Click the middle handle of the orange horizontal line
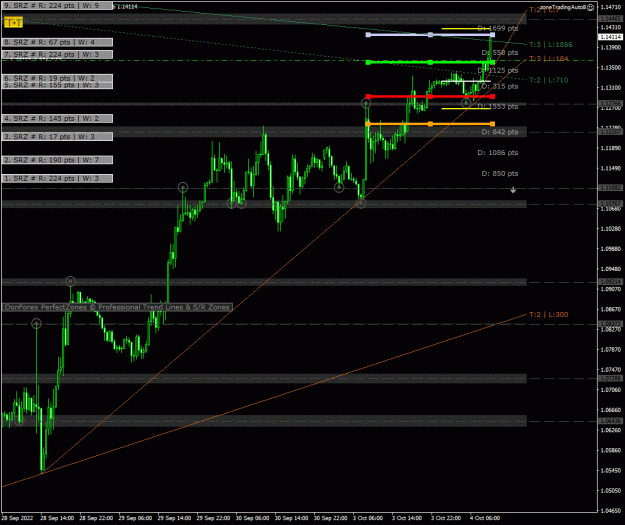Image resolution: width=625 pixels, height=525 pixels. pos(430,124)
